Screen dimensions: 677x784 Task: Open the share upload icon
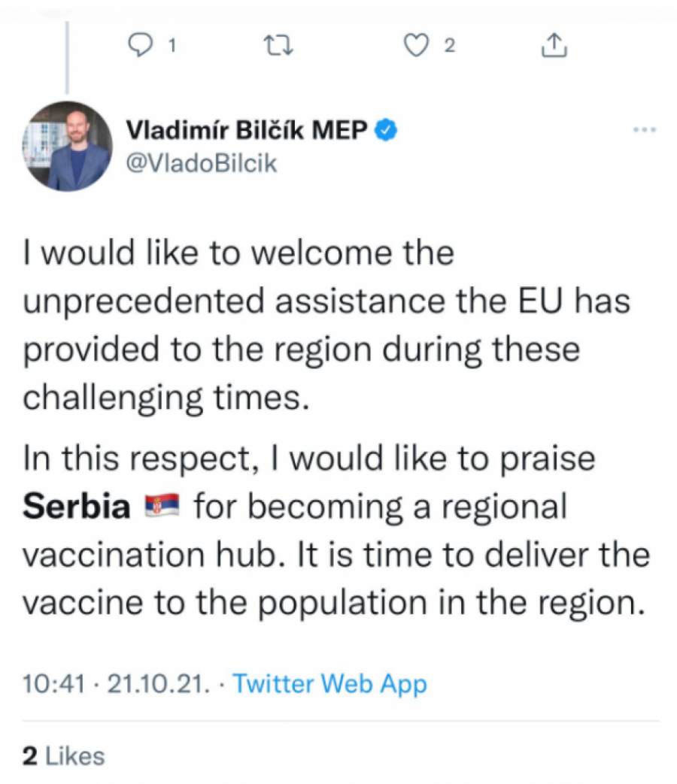(554, 47)
